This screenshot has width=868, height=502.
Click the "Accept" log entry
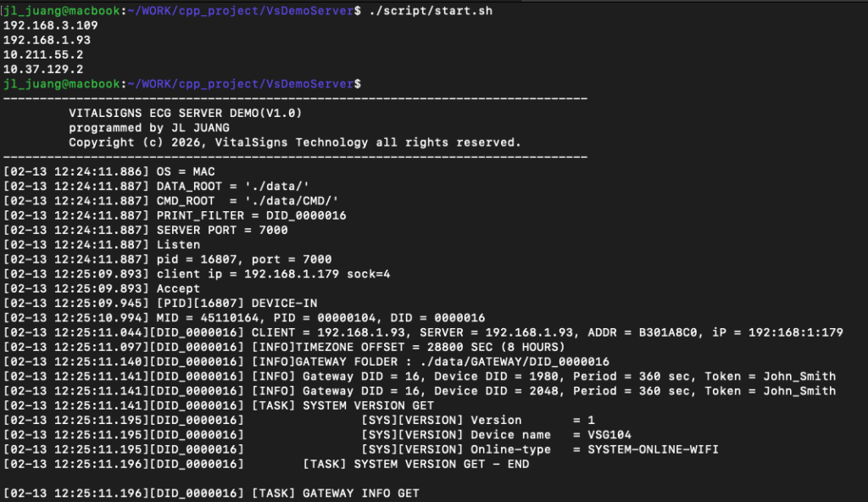[179, 288]
